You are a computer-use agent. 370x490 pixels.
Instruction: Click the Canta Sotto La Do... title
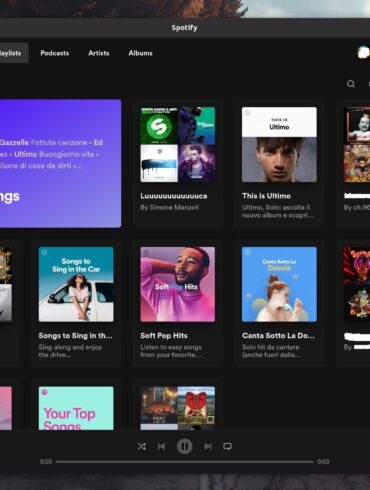coord(278,336)
